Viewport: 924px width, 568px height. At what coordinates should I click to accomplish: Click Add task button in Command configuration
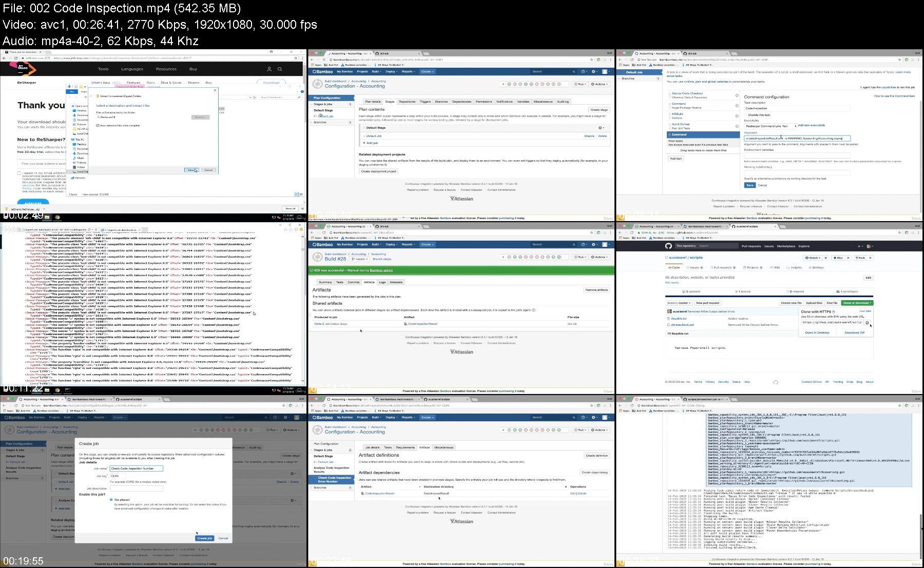coord(676,159)
